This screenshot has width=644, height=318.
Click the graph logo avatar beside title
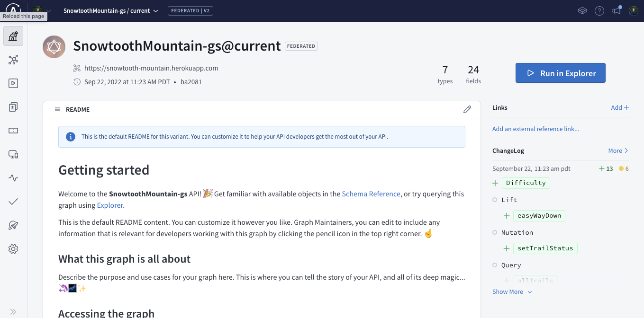[x=54, y=47]
